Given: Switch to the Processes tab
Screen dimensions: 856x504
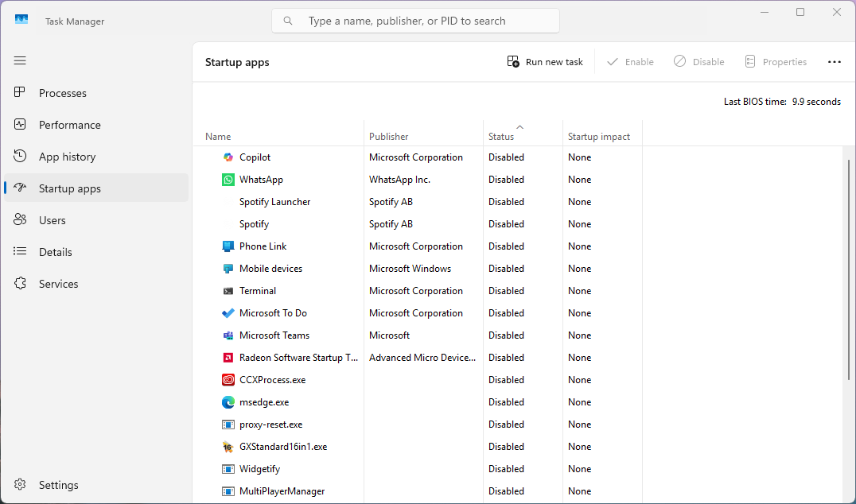Looking at the screenshot, I should (63, 93).
